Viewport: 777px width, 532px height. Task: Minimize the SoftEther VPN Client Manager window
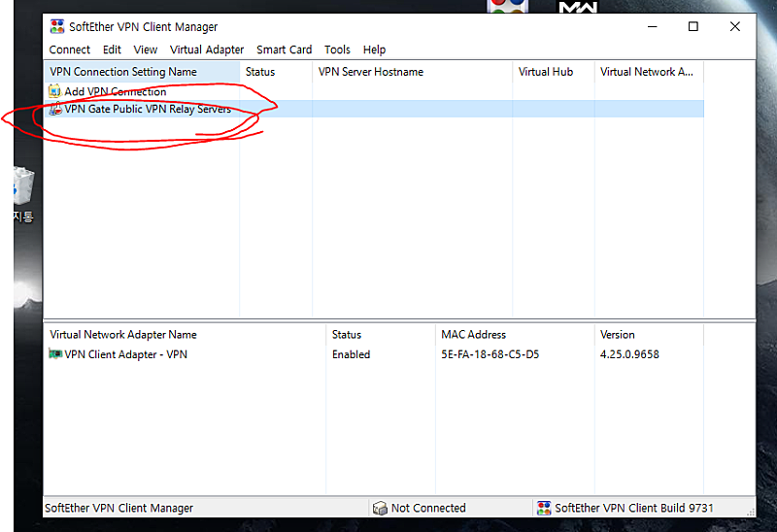(x=652, y=27)
